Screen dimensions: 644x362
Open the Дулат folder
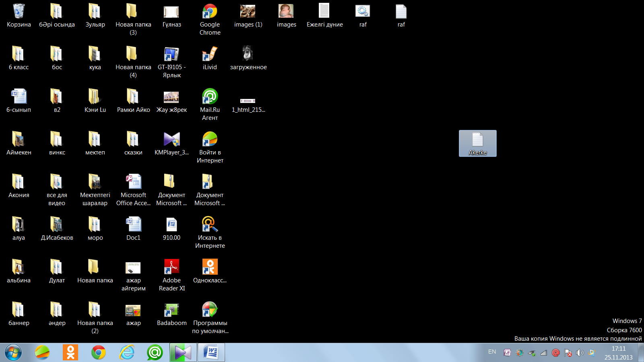tap(57, 272)
